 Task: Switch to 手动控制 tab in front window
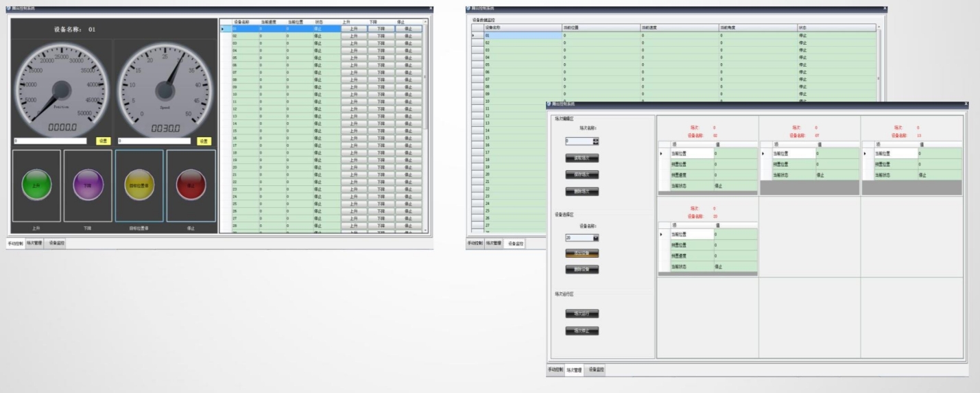(x=555, y=370)
